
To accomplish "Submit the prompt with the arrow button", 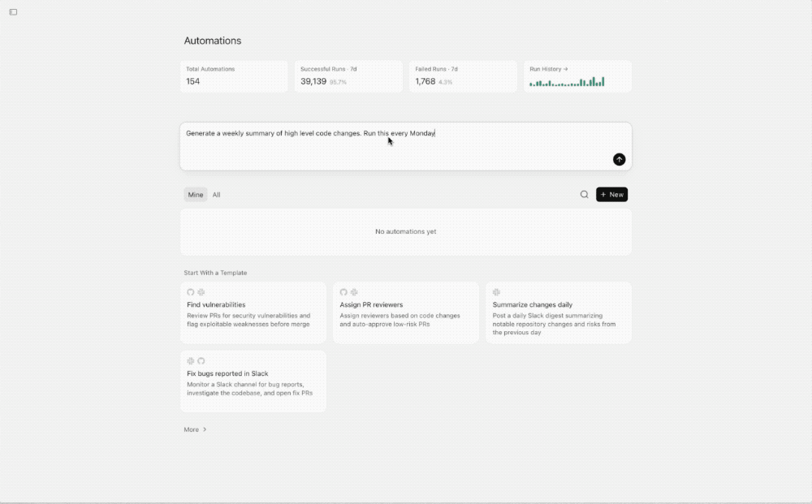I will [619, 159].
